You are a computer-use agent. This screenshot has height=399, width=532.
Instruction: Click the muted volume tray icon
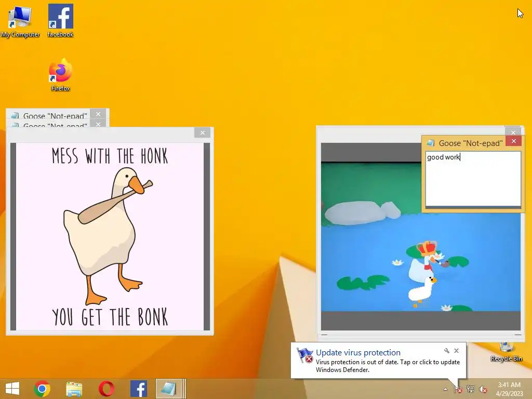coord(483,389)
